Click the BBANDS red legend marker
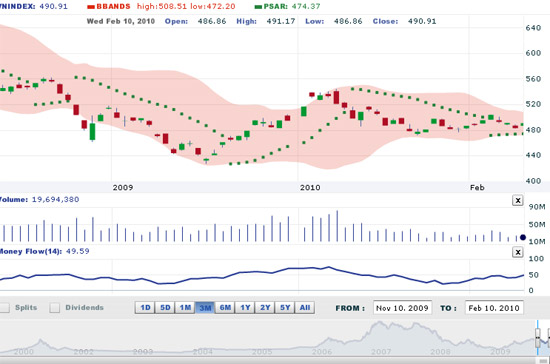Image resolution: width=550 pixels, height=364 pixels. click(91, 7)
